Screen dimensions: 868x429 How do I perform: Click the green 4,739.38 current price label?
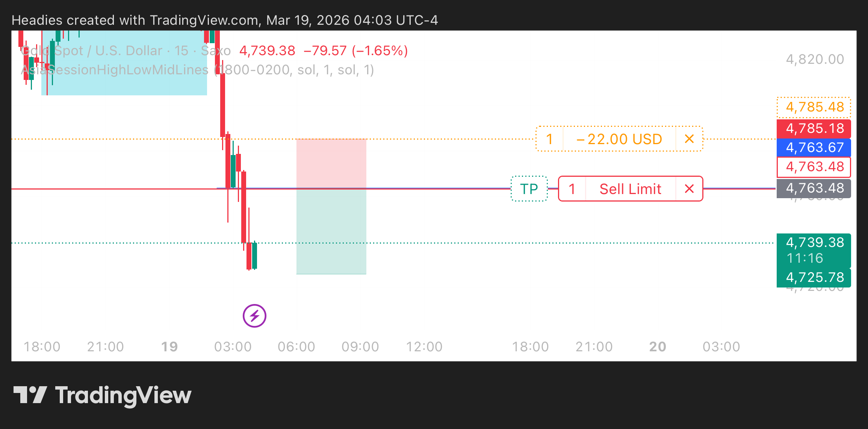814,250
